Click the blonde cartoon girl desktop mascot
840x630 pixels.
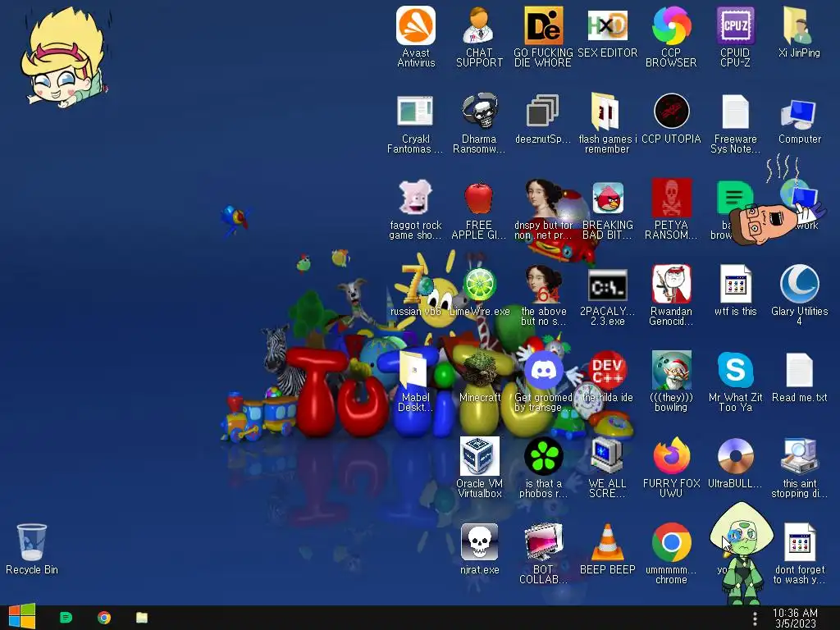point(65,57)
